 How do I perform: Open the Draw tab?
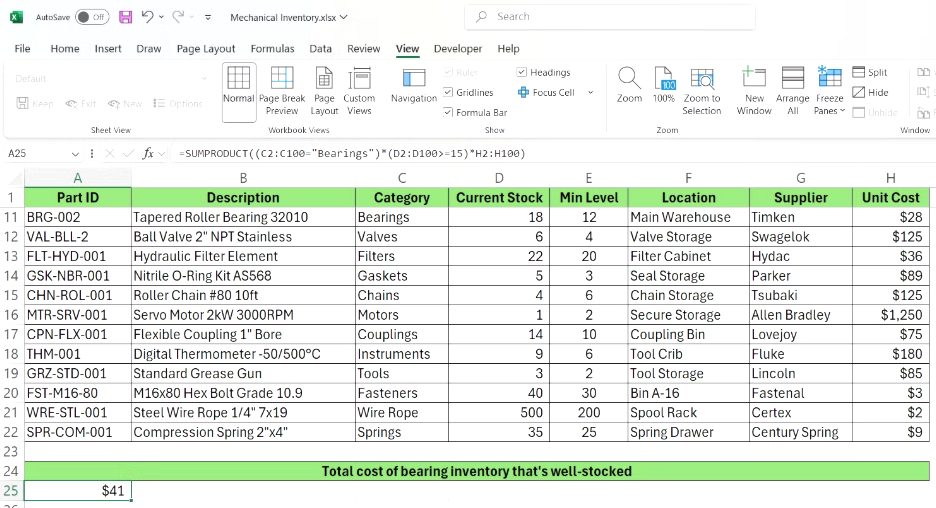click(x=149, y=48)
